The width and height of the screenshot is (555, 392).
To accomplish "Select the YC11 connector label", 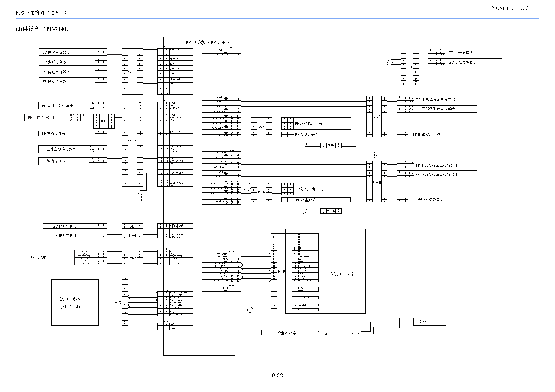I will (x=231, y=286).
